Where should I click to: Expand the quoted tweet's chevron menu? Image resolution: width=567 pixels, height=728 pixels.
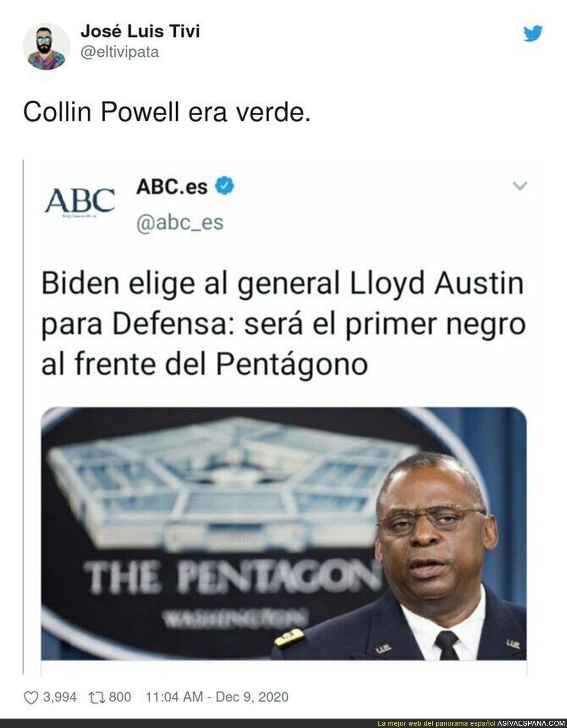[x=519, y=186]
